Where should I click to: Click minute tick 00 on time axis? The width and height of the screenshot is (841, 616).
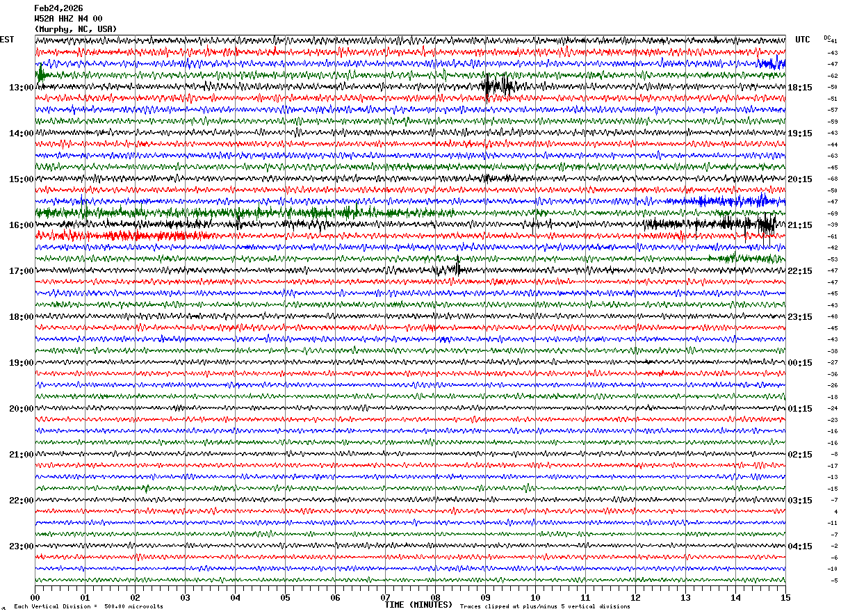35,597
